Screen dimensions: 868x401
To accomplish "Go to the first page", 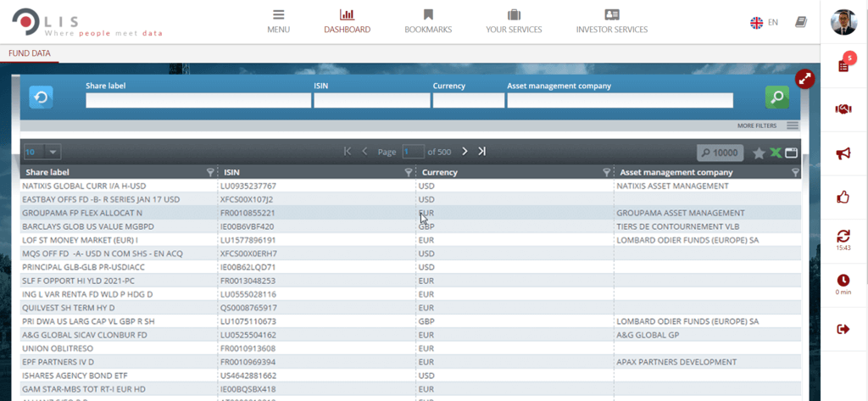I will coord(348,151).
